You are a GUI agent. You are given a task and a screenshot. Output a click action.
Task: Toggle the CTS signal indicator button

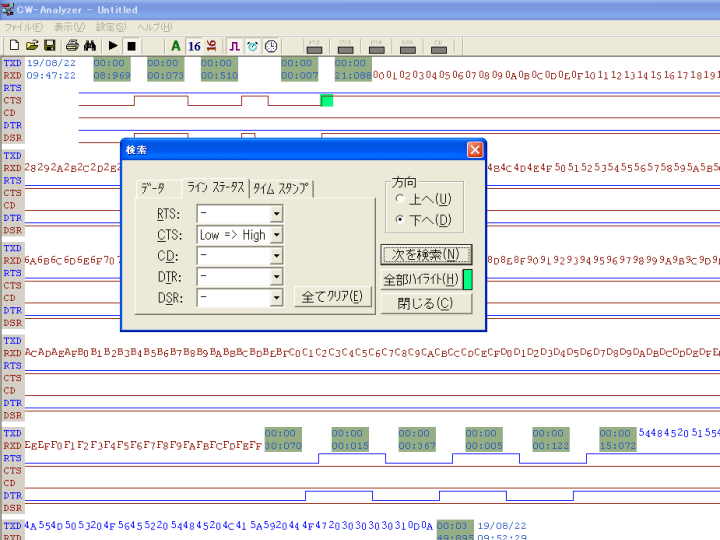345,47
